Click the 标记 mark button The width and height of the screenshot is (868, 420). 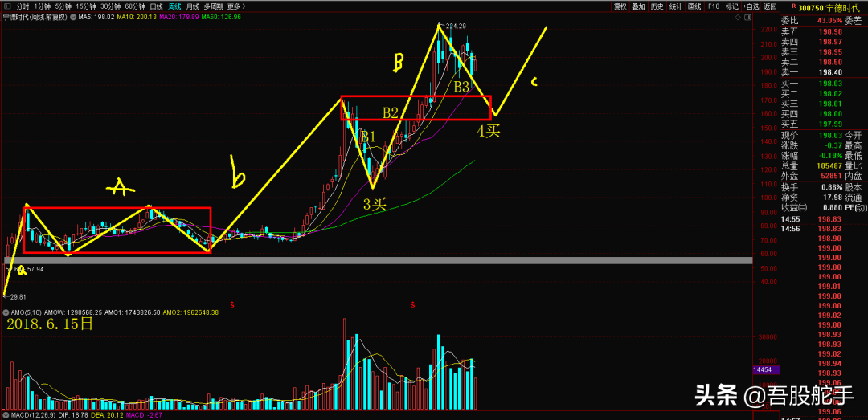coord(732,6)
